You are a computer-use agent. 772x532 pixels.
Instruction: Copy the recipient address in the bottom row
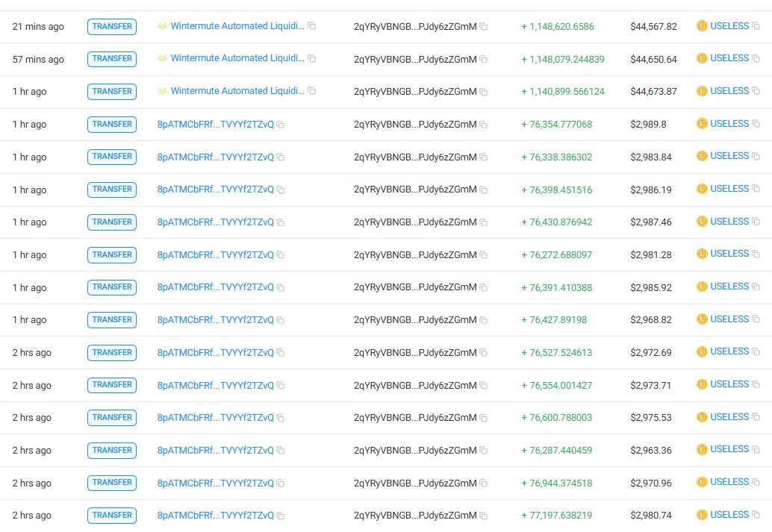pyautogui.click(x=482, y=515)
